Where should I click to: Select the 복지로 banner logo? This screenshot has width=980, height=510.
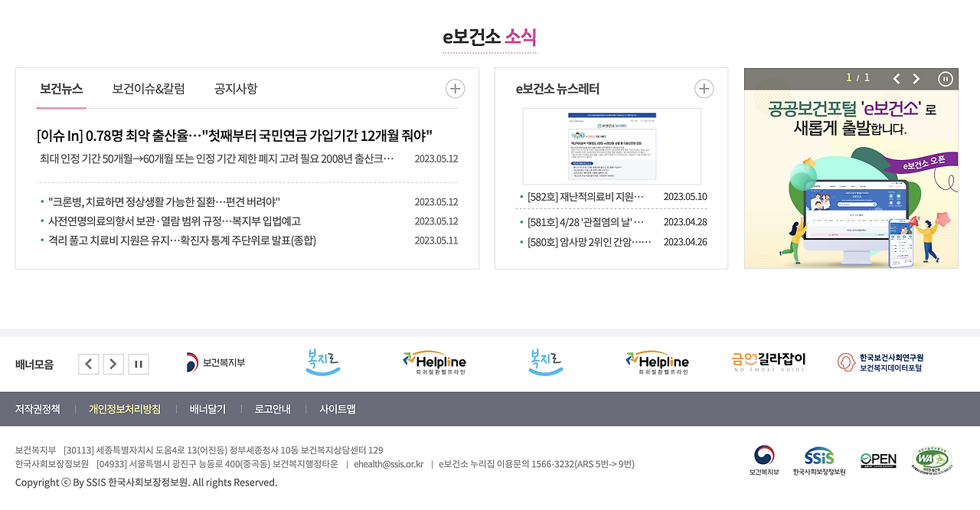pyautogui.click(x=321, y=361)
